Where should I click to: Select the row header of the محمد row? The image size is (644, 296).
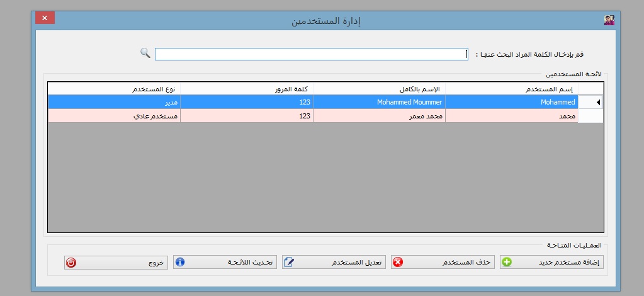tap(590, 116)
